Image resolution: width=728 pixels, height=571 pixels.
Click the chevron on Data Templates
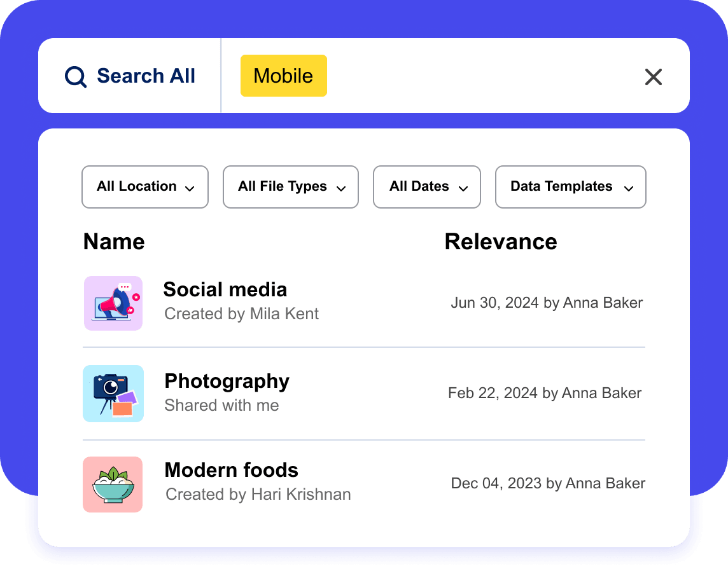pos(629,188)
